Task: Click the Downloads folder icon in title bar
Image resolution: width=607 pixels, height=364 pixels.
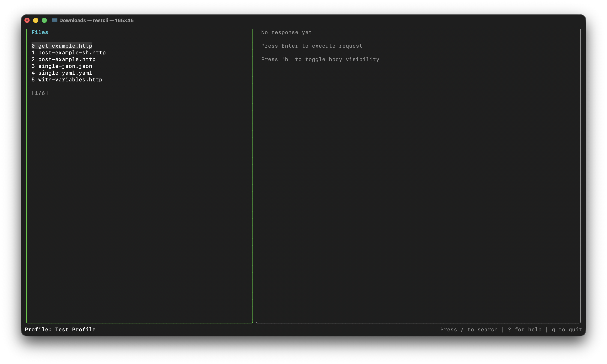Action: (x=55, y=20)
